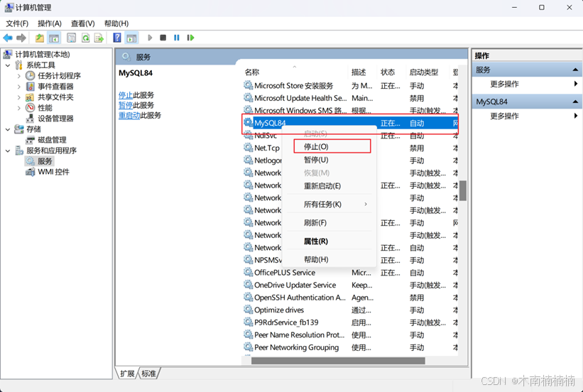Select the Optimize drives service row

click(x=350, y=310)
